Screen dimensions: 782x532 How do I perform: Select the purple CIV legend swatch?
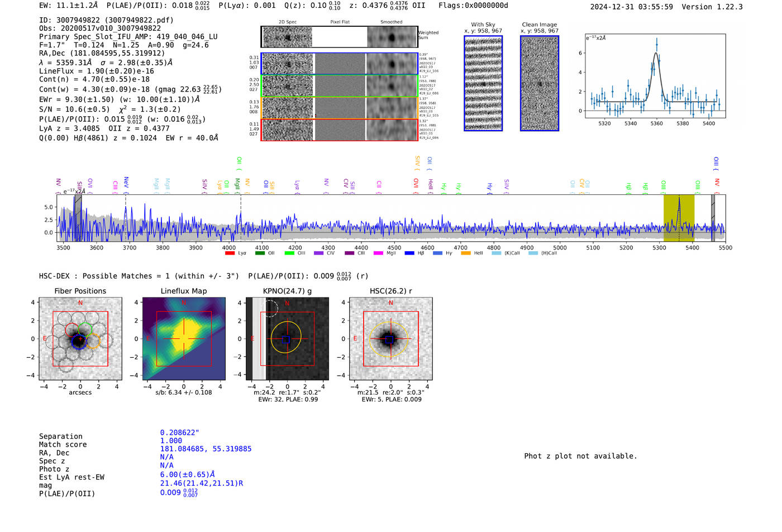319,253
